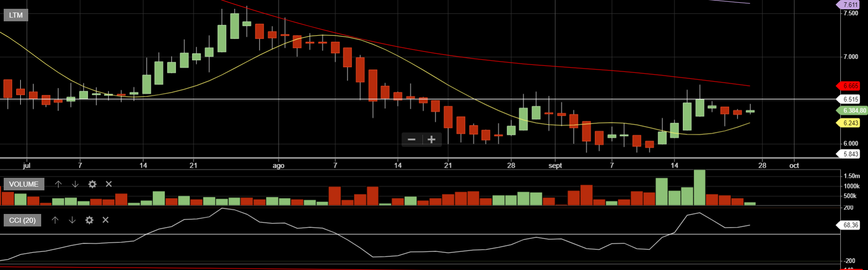Click the 5.843 price tag
868x270 pixels.
[848, 154]
